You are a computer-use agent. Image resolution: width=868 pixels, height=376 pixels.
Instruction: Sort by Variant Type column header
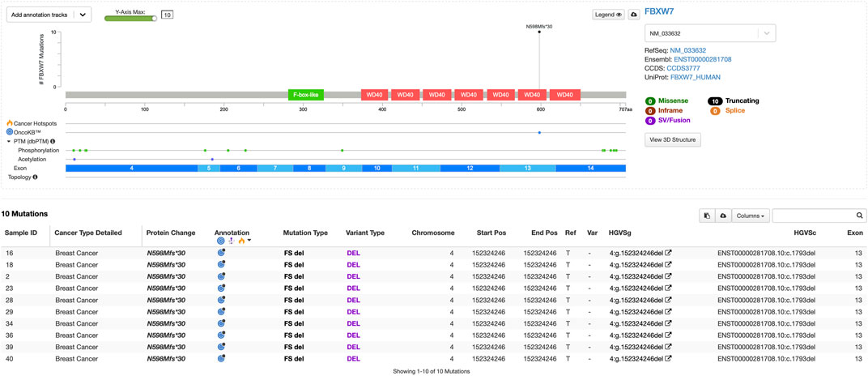coord(365,233)
